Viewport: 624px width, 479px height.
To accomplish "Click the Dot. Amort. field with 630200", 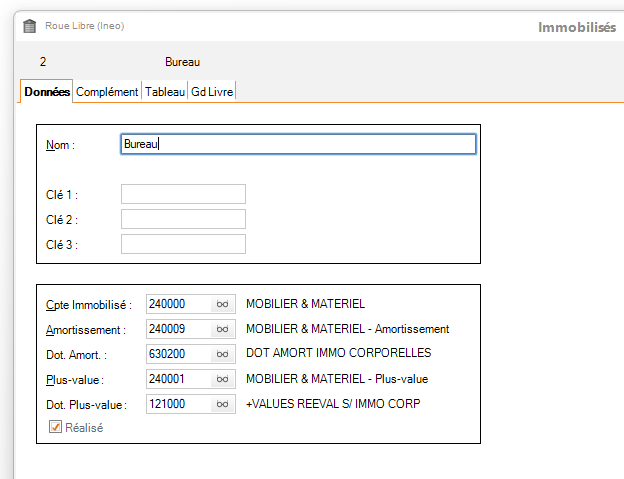I will (178, 354).
